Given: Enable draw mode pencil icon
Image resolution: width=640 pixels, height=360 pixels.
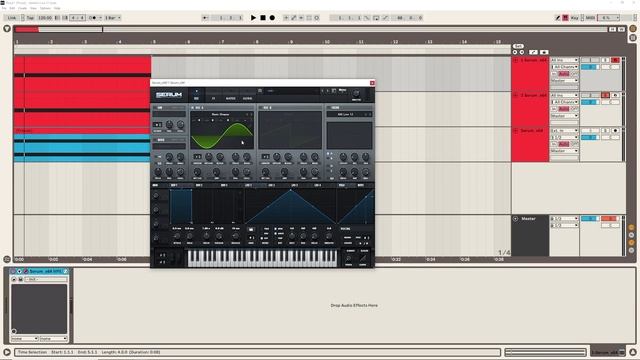Looking at the screenshot, I should pos(558,18).
